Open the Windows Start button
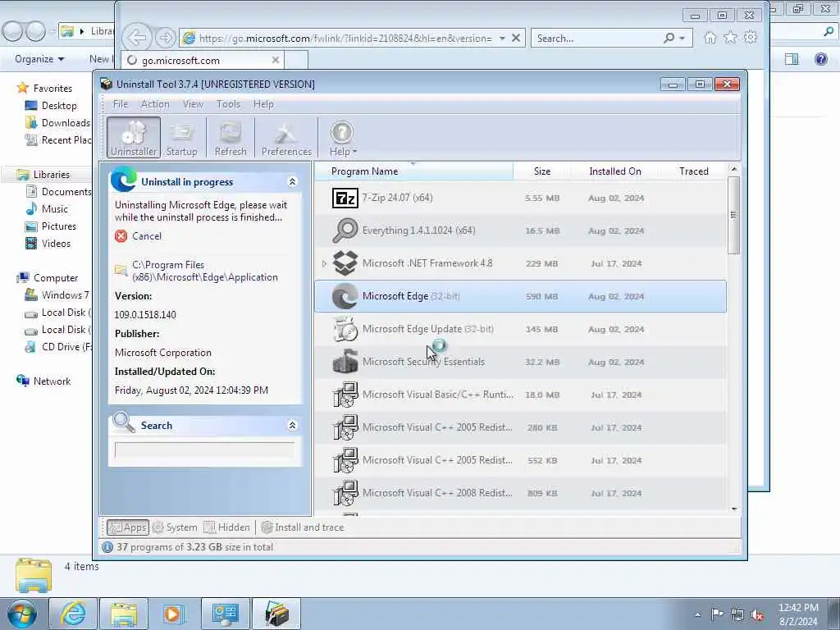 point(22,614)
